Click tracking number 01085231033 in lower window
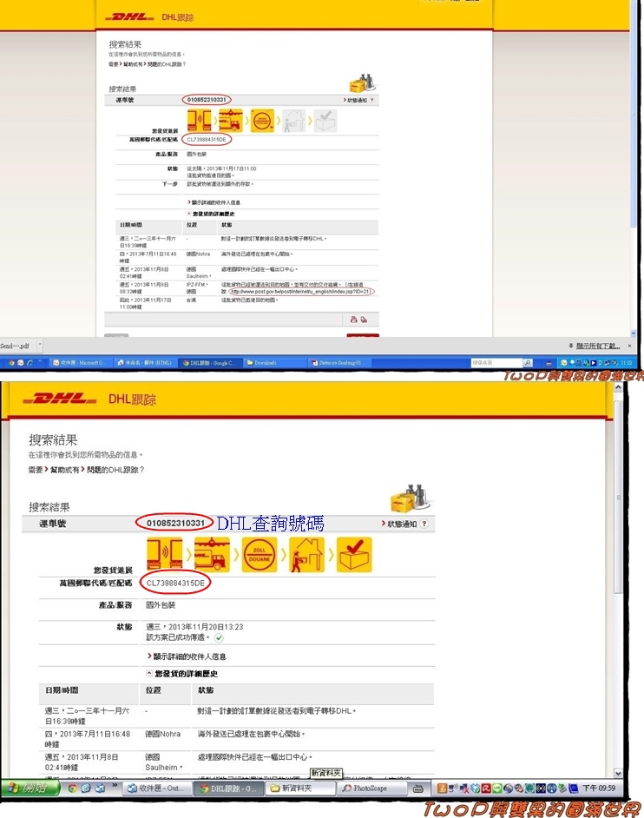 coord(175,523)
